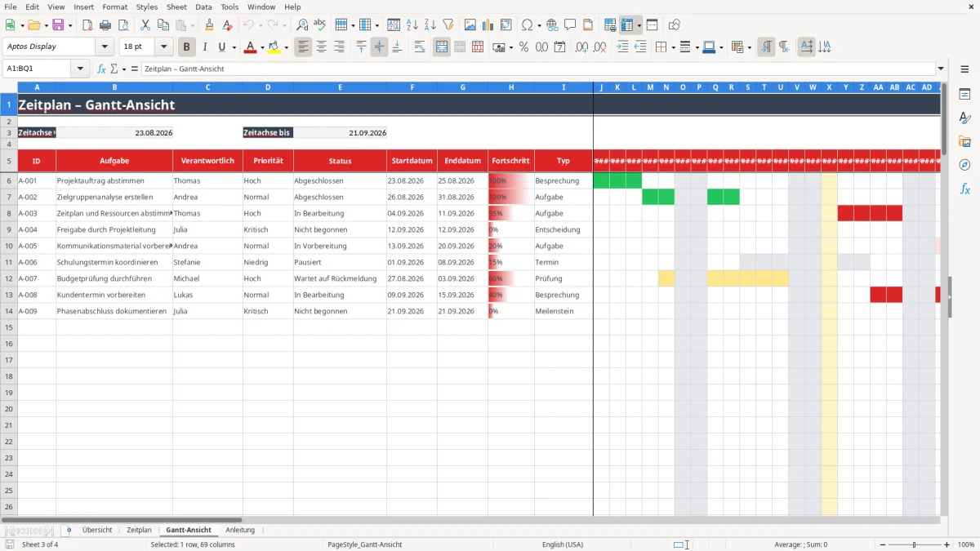Format cells as percent

pos(523,47)
